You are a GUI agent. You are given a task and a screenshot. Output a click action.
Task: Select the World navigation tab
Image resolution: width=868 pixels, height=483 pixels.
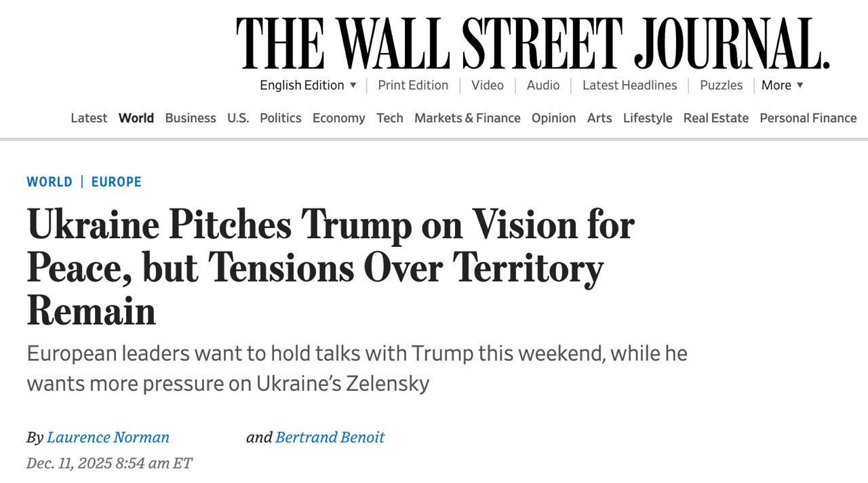(136, 118)
